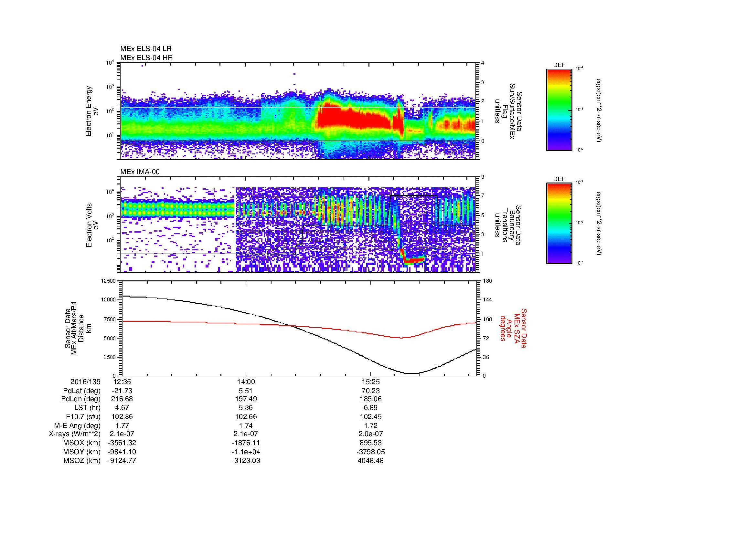The height and width of the screenshot is (534, 756).
Task: Click the 'F10.7 (sfu)' row label
Action: point(83,416)
